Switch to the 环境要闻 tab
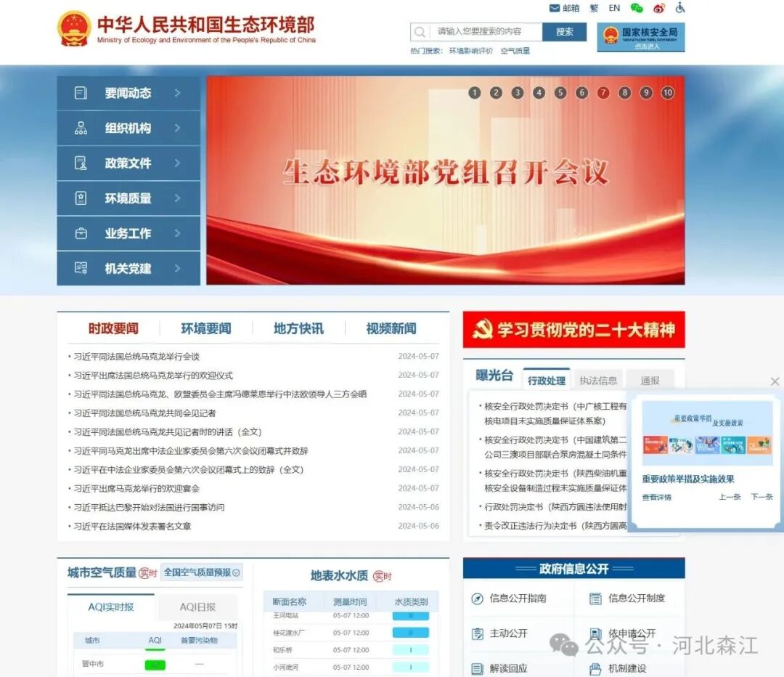The image size is (784, 677). point(206,328)
